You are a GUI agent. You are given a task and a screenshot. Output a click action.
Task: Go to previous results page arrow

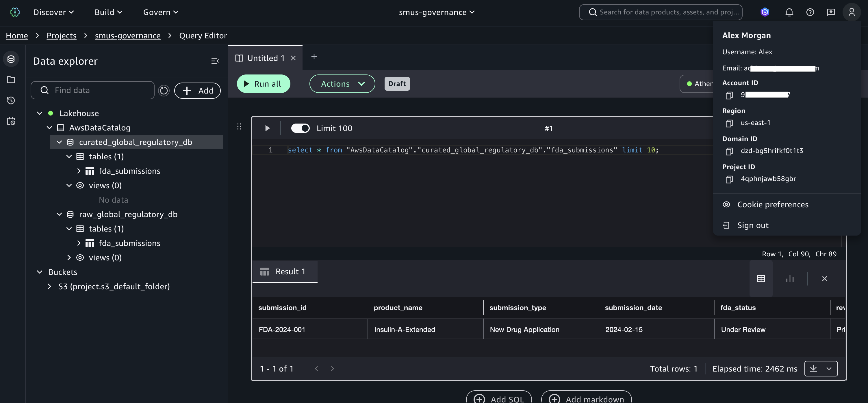(x=316, y=369)
